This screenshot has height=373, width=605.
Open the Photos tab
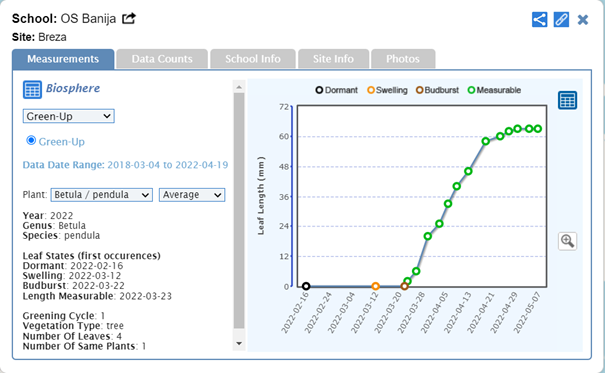coord(403,59)
